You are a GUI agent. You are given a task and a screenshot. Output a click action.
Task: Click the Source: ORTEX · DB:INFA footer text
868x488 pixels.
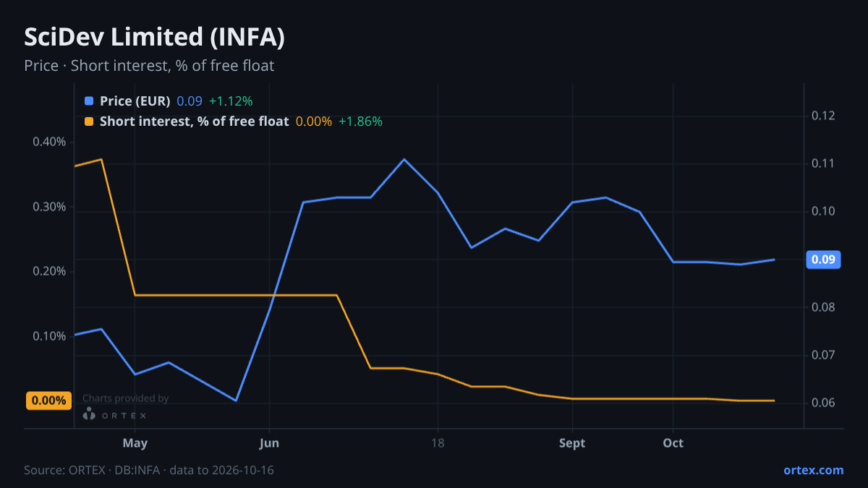click(x=149, y=470)
